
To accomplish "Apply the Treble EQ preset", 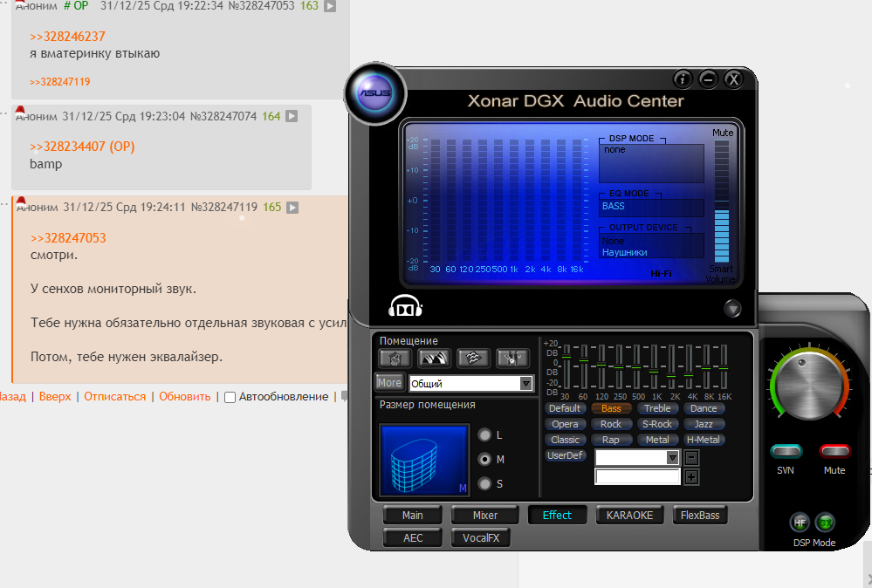I will [x=657, y=408].
